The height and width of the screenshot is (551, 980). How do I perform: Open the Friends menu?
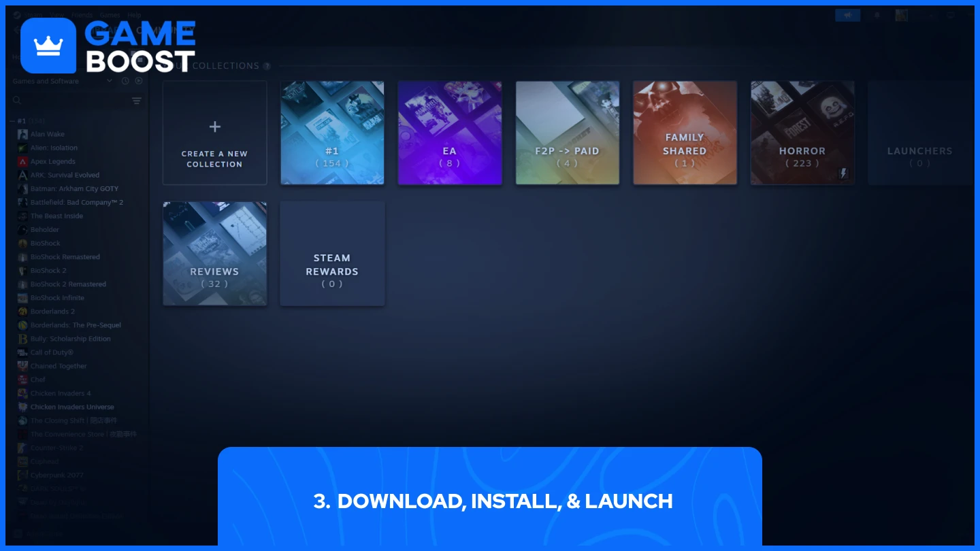(82, 15)
